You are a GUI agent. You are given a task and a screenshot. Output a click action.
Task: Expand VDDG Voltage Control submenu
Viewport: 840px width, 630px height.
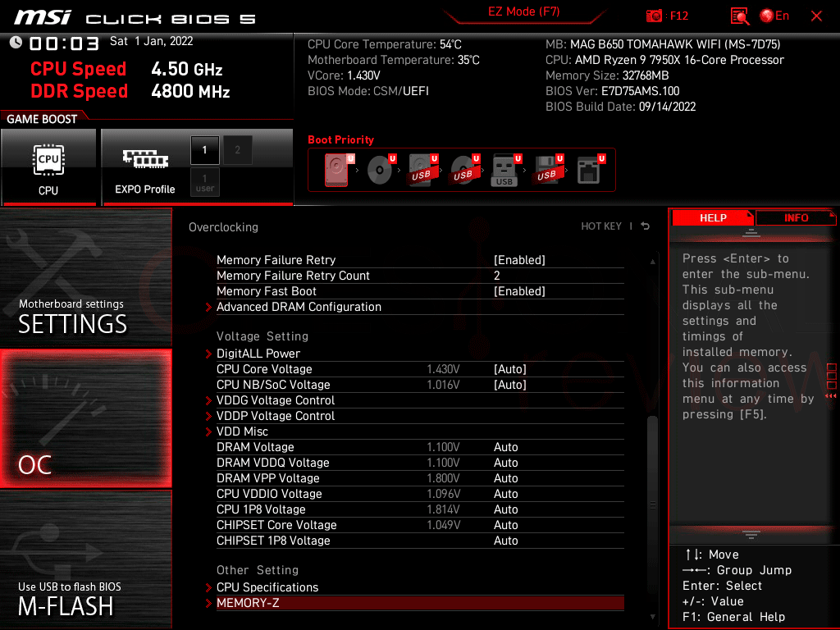(276, 400)
